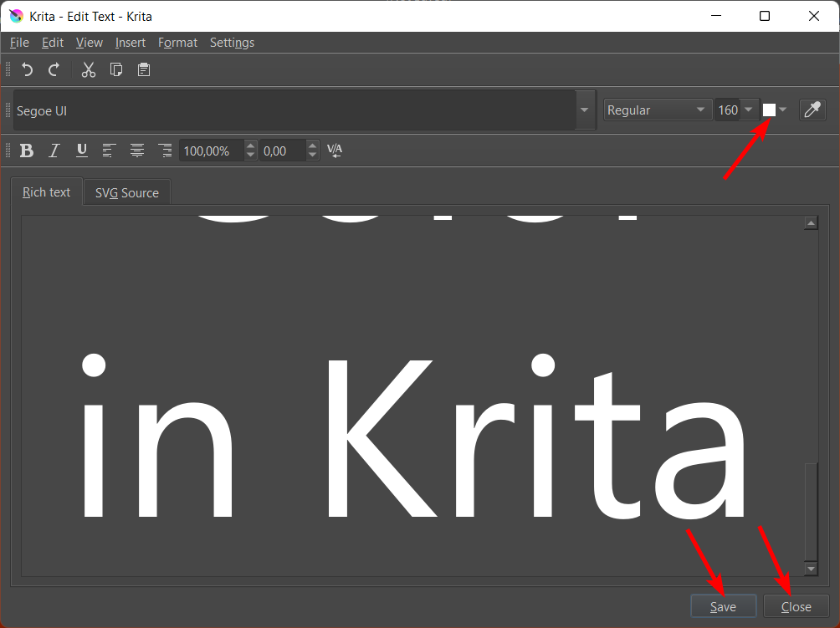Pick a color with the eyedropper button
The height and width of the screenshot is (628, 840).
point(812,110)
